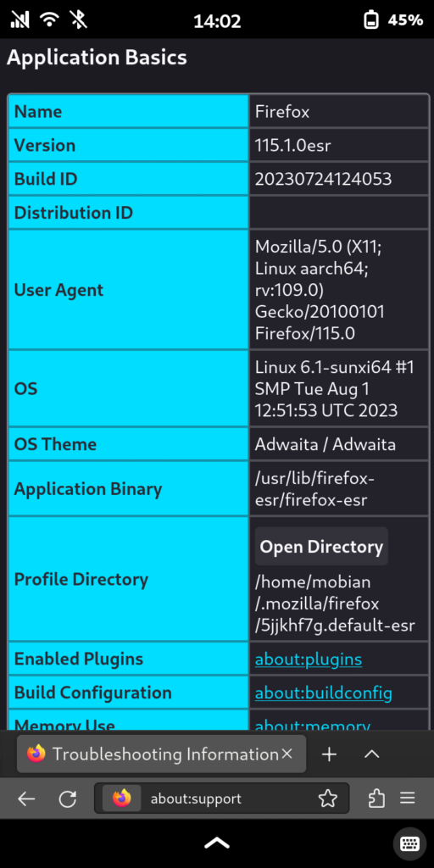Screen dimensions: 434x868
Task: Open the Firefox hamburger menu
Action: [x=408, y=798]
